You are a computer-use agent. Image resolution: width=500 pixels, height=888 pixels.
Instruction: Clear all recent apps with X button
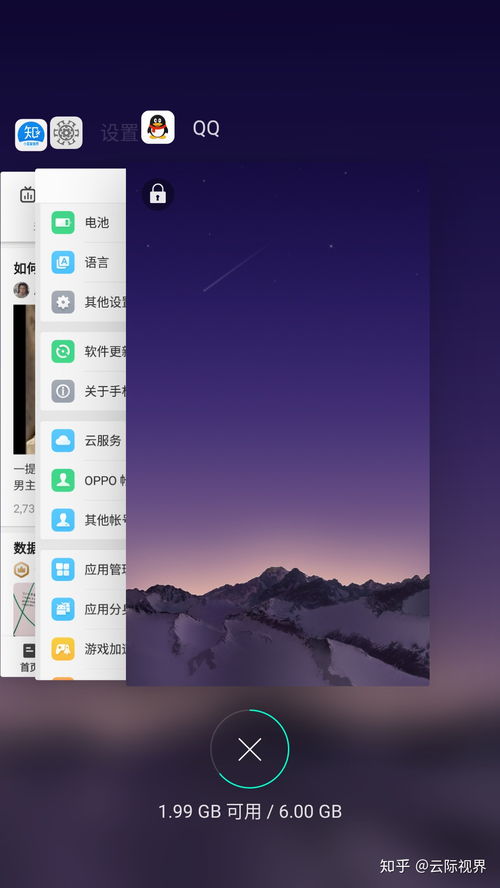250,749
